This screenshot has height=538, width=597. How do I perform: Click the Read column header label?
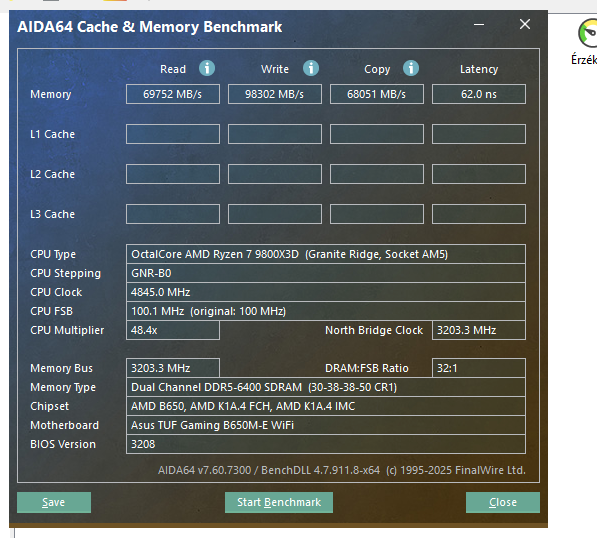pos(173,69)
